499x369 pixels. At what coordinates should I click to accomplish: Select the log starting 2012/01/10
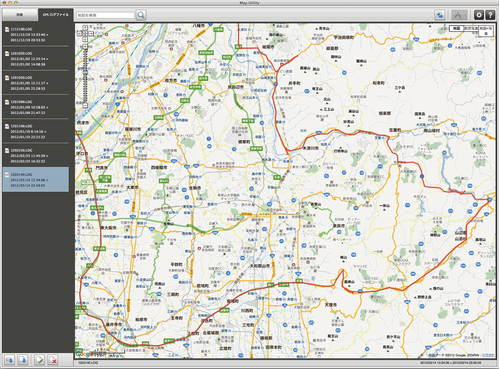click(36, 131)
